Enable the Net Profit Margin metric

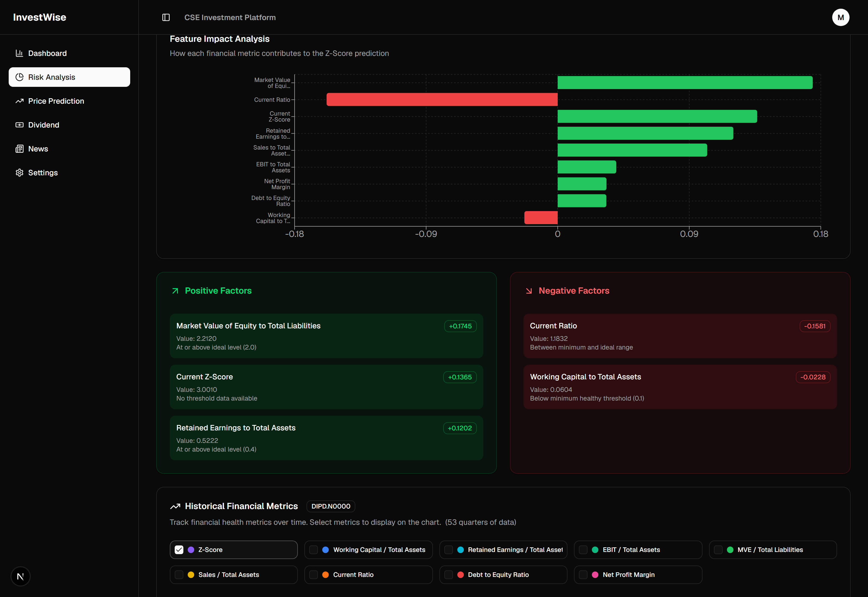[x=583, y=574]
